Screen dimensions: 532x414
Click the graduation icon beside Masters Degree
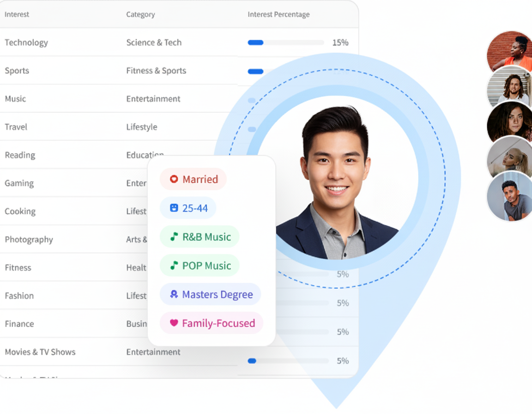click(x=174, y=294)
